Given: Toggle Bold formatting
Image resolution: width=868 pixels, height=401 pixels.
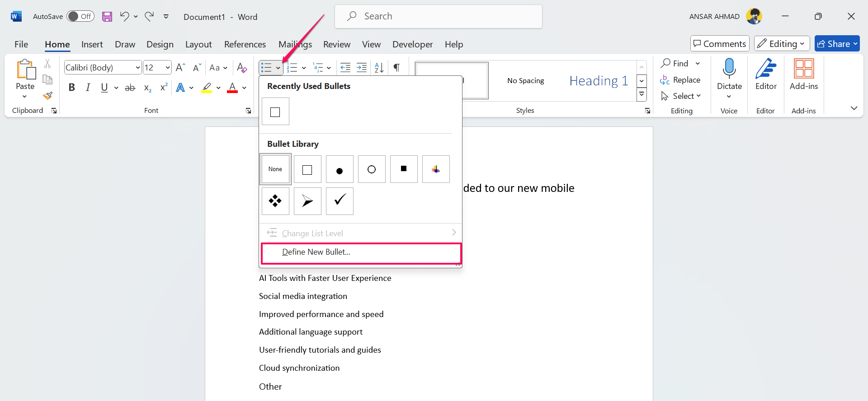Looking at the screenshot, I should pos(71,88).
